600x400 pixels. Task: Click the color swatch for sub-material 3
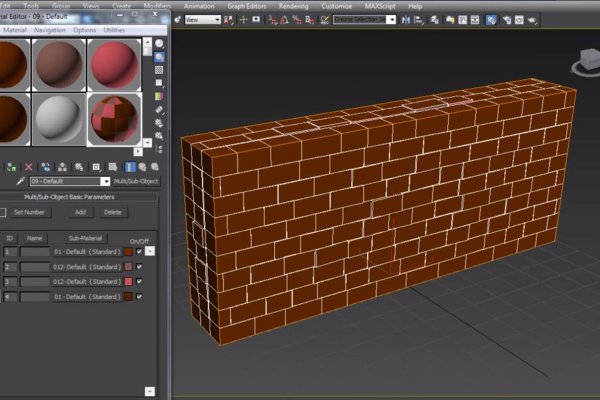pos(128,282)
